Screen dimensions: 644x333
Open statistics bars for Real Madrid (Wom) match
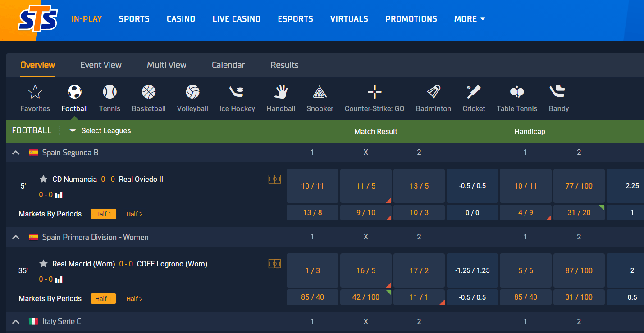(x=59, y=279)
